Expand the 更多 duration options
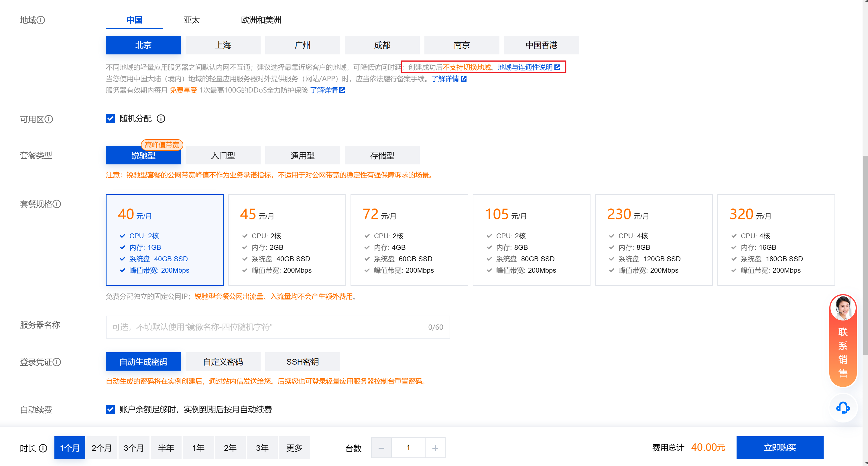The height and width of the screenshot is (466, 868). click(294, 448)
